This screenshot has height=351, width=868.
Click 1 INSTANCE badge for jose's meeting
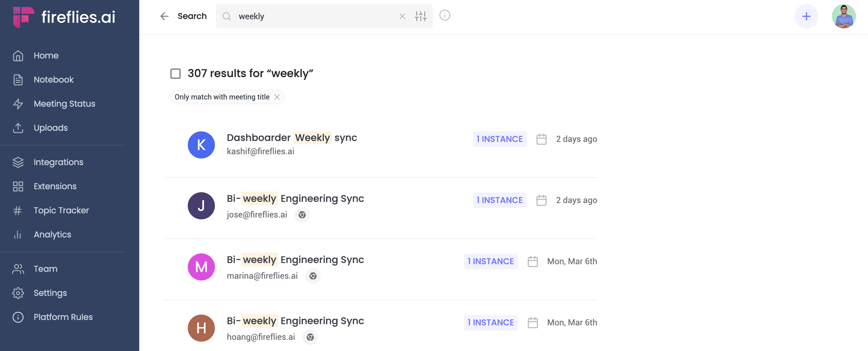[499, 200]
